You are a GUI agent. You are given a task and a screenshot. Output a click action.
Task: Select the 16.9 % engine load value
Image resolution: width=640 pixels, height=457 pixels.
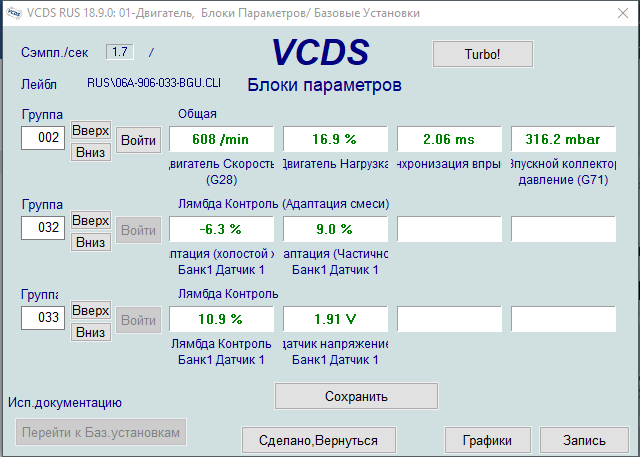(335, 139)
